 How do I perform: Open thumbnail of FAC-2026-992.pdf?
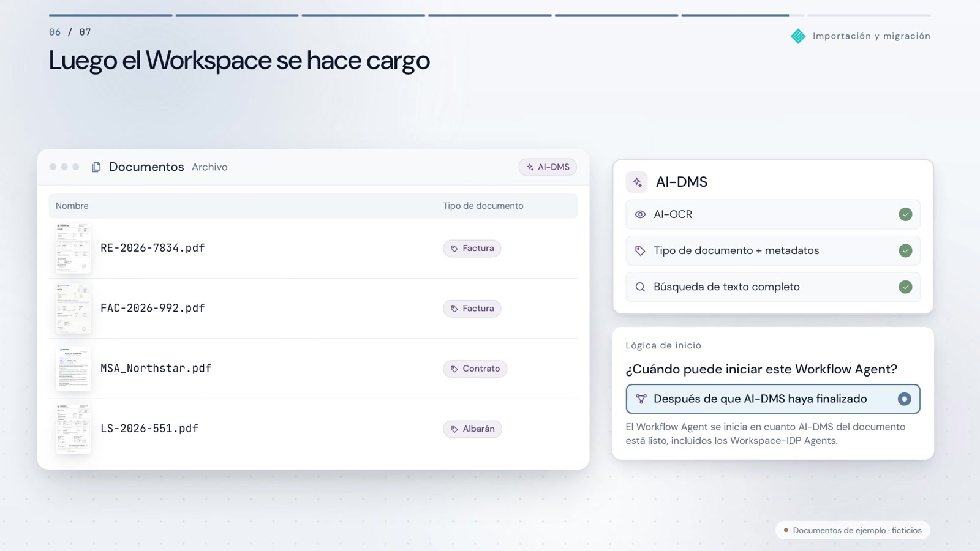tap(73, 309)
